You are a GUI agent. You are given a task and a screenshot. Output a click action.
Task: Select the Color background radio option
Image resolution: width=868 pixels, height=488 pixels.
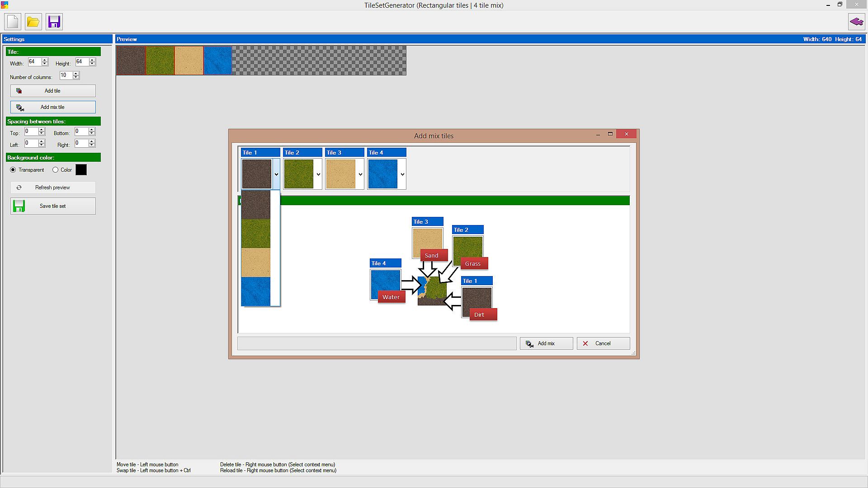point(56,170)
